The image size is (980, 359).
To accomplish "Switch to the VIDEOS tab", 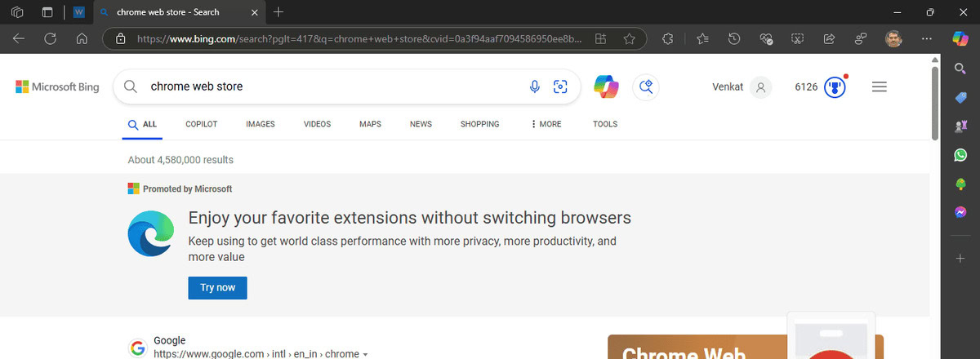I will [x=317, y=124].
